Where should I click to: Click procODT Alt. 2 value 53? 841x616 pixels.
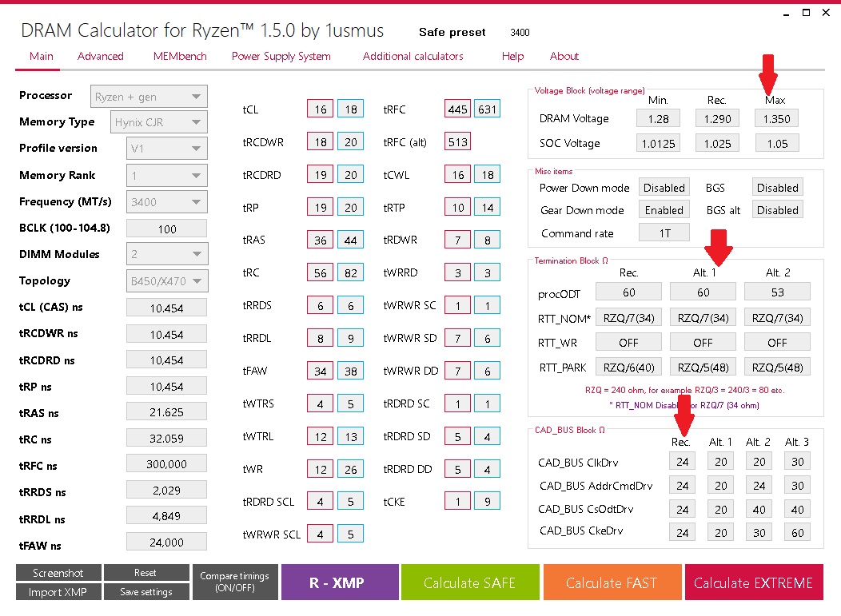click(x=778, y=292)
